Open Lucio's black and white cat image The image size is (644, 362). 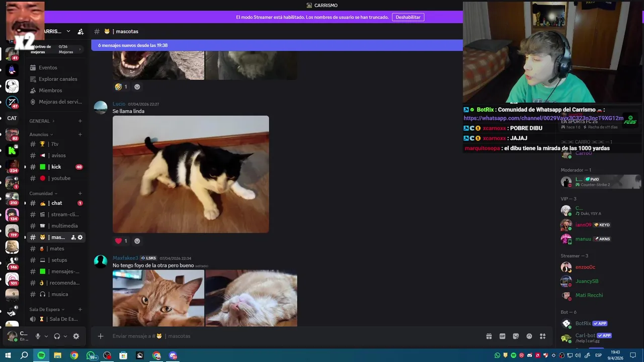pyautogui.click(x=191, y=174)
